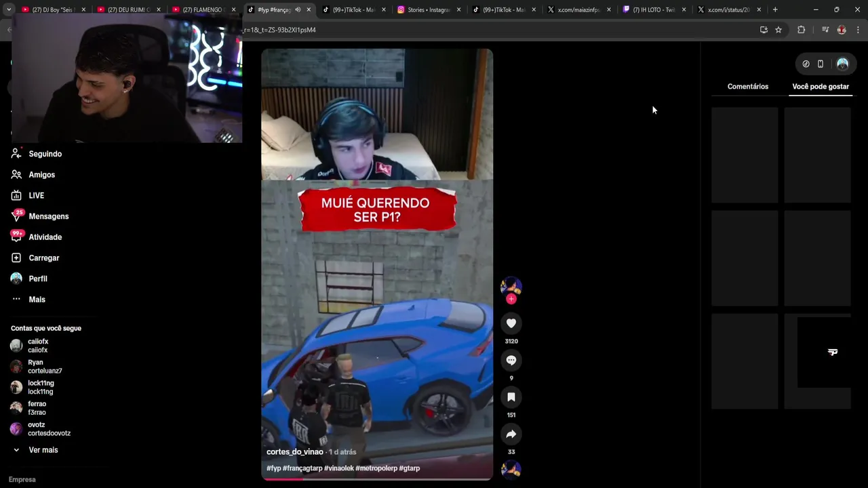Click the Carregar plus icon
Viewport: 868px width, 488px height.
[x=16, y=258]
